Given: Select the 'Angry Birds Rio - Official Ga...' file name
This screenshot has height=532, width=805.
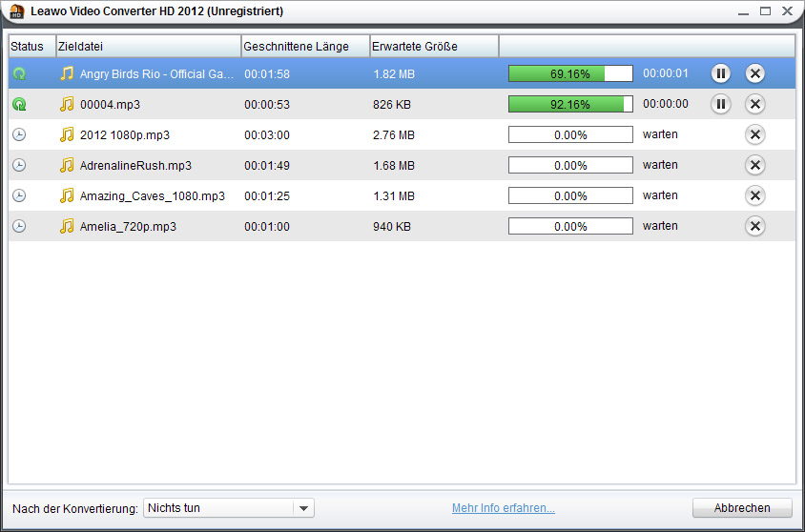Looking at the screenshot, I should tap(156, 73).
